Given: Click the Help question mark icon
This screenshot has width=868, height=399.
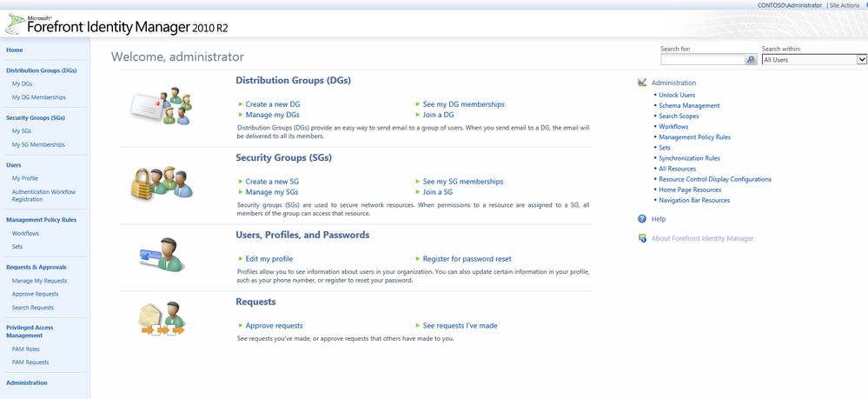Looking at the screenshot, I should point(642,219).
